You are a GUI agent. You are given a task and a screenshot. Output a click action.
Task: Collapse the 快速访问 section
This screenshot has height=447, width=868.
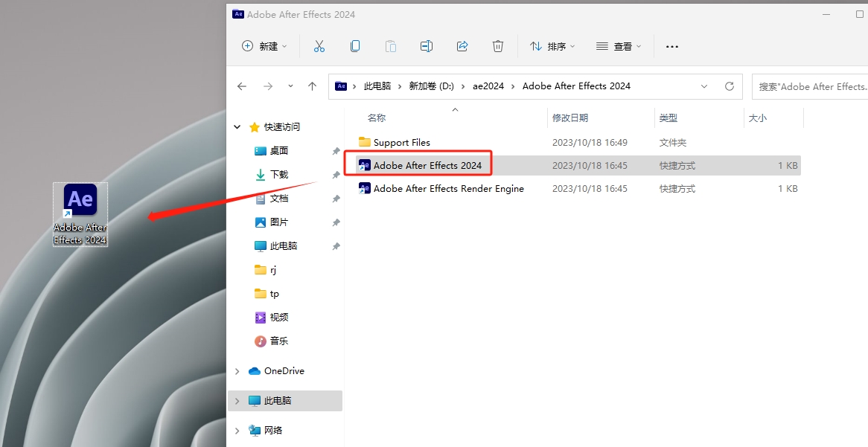click(x=236, y=127)
